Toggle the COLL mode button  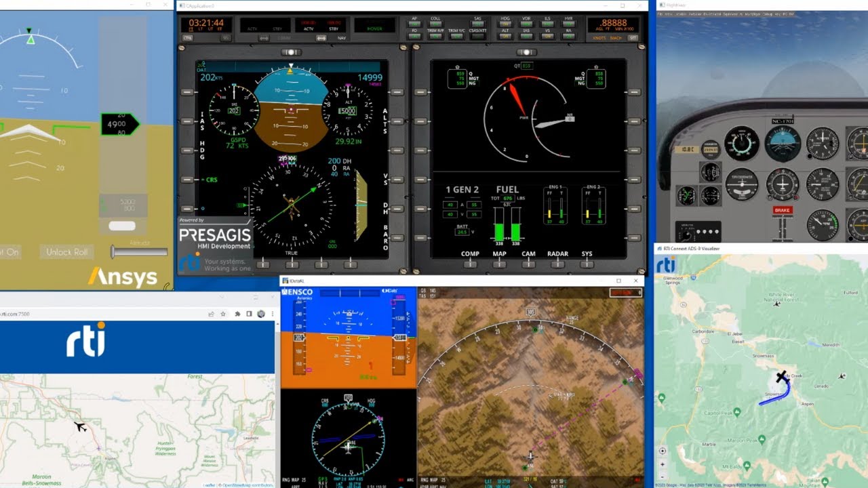[435, 24]
